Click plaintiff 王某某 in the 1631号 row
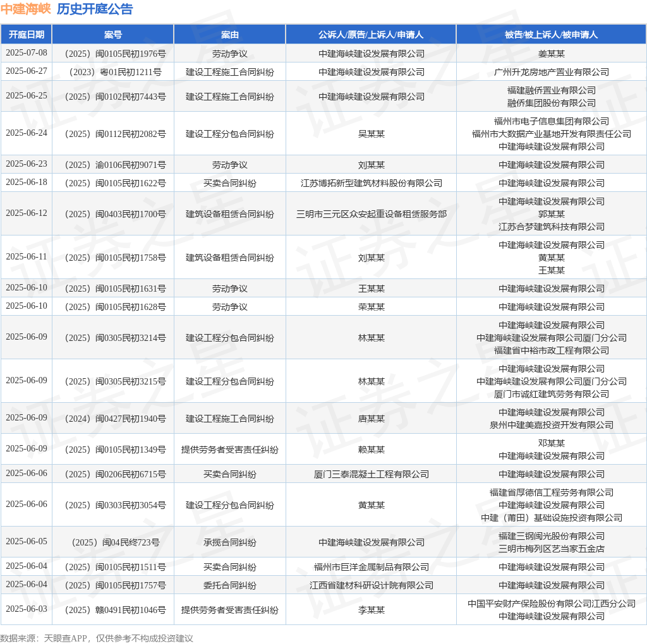647x644 pixels. pyautogui.click(x=372, y=289)
